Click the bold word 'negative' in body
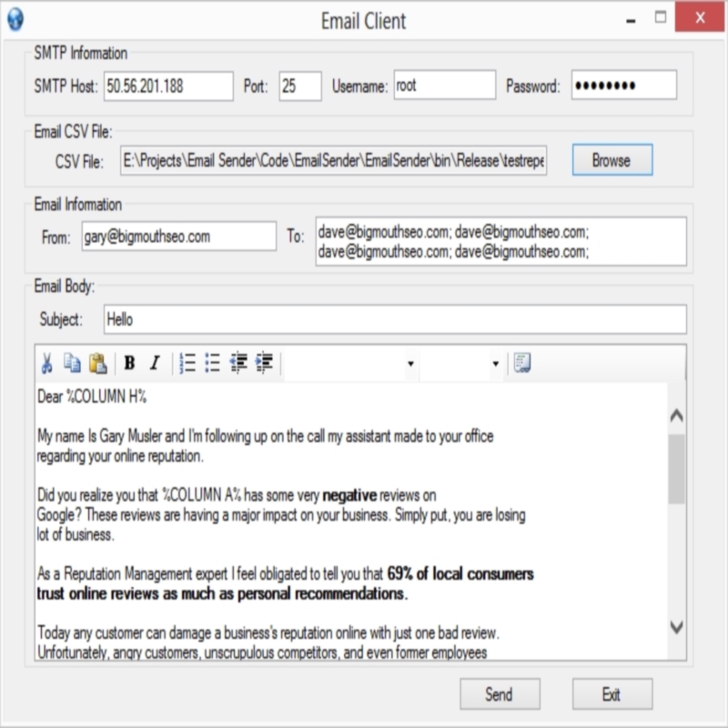728x728 pixels. tap(349, 495)
